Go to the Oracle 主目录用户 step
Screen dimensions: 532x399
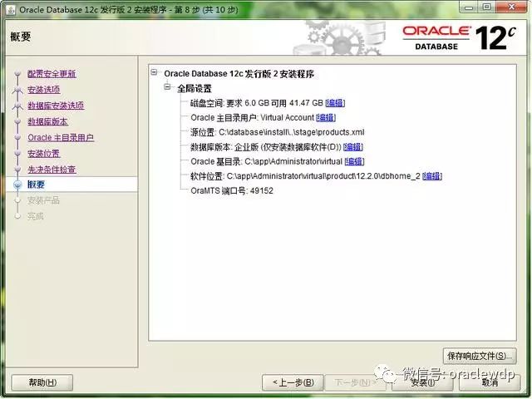click(x=61, y=137)
